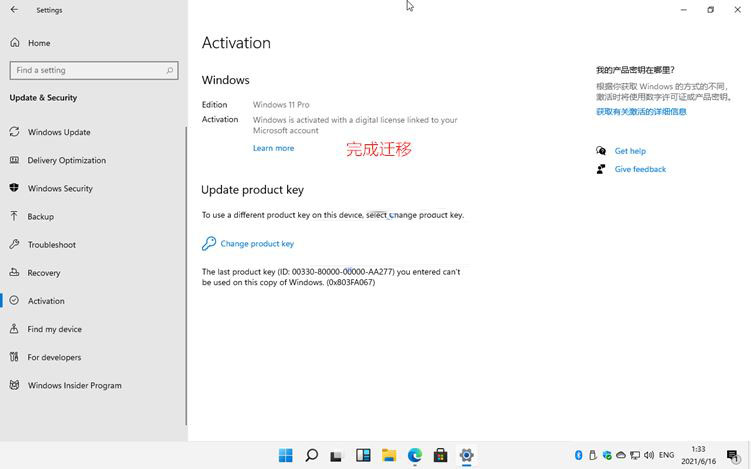Open Home in the Settings sidebar
Image resolution: width=751 pixels, height=469 pixels.
click(39, 43)
